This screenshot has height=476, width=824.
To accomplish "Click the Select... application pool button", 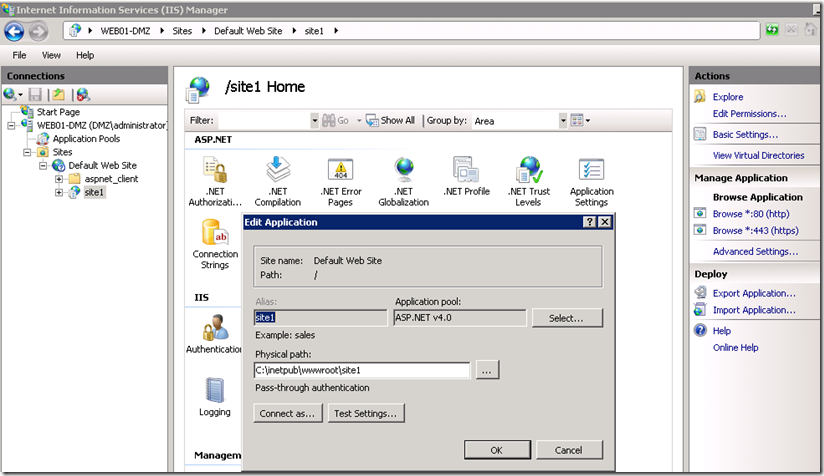I will (x=567, y=318).
